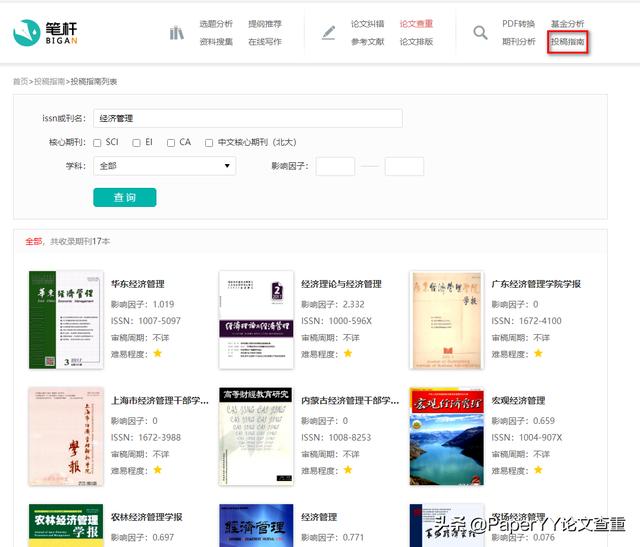Click 影响因子 2.332 text

(x=333, y=304)
